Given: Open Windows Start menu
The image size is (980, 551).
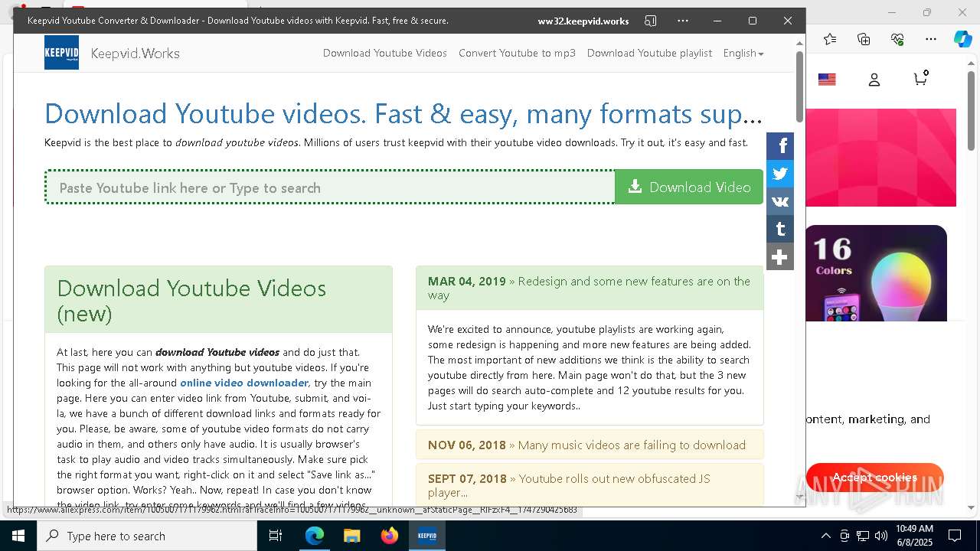Looking at the screenshot, I should click(18, 536).
